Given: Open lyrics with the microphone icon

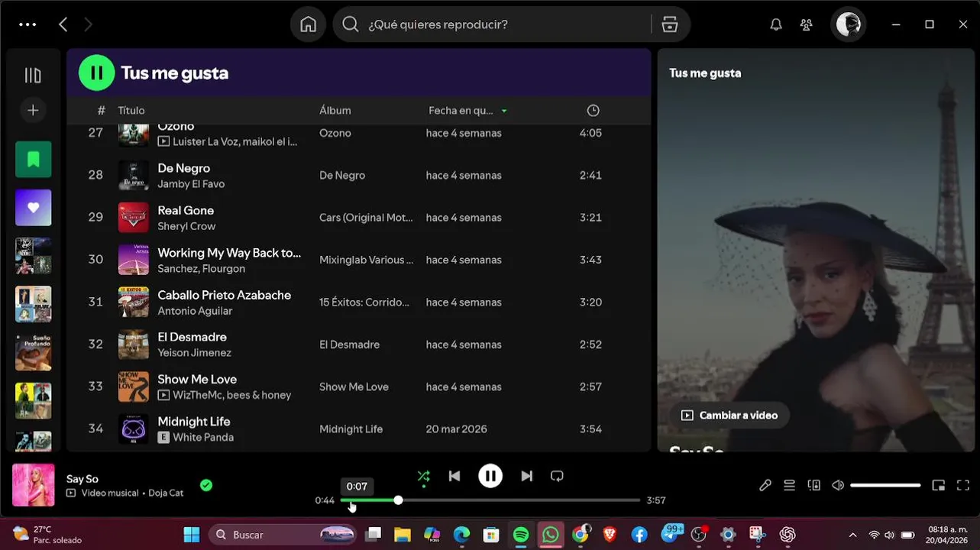Looking at the screenshot, I should tap(765, 485).
